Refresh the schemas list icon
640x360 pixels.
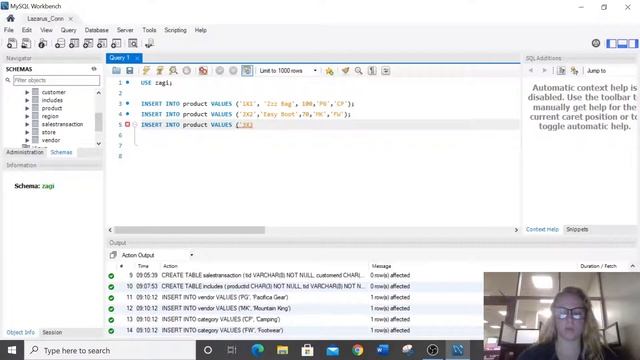pyautogui.click(x=94, y=69)
